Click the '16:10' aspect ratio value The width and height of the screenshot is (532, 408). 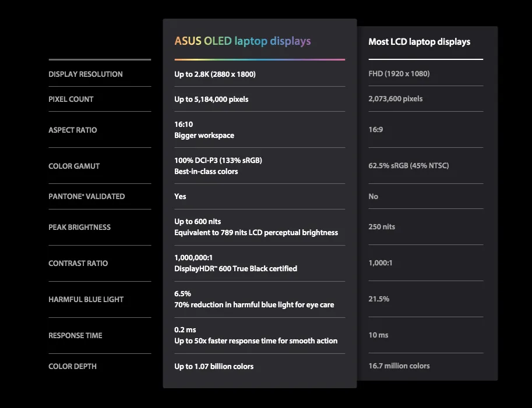click(x=184, y=125)
